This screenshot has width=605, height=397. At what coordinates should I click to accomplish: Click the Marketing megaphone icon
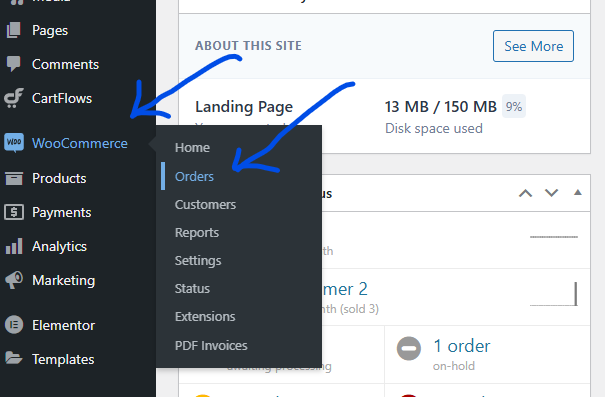coord(14,280)
